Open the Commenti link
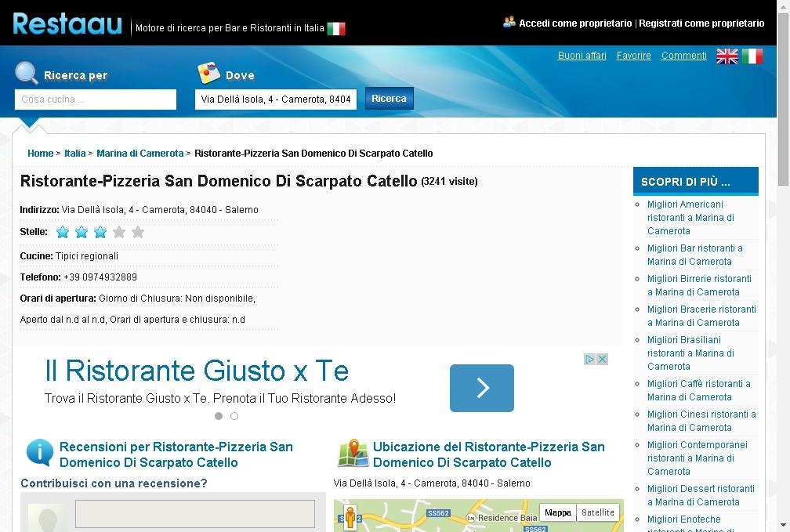The image size is (790, 532). [x=684, y=56]
